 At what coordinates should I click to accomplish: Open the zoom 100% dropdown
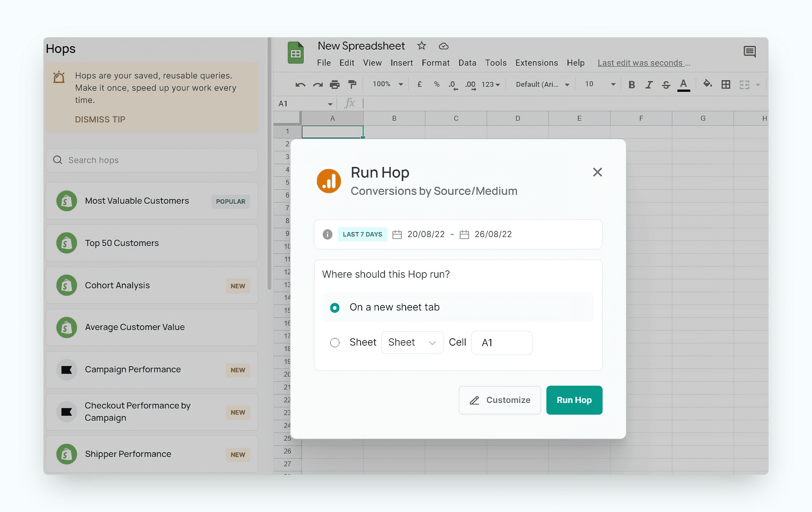(387, 84)
